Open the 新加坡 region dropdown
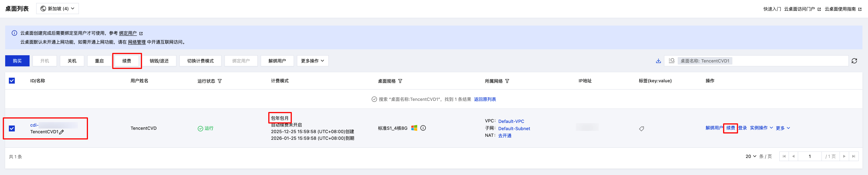868x175 pixels. coord(58,9)
